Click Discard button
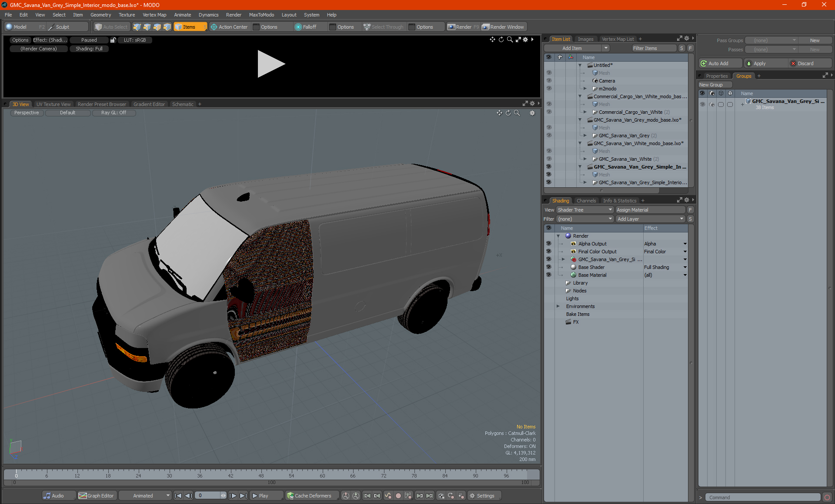This screenshot has width=835, height=504. [x=810, y=63]
